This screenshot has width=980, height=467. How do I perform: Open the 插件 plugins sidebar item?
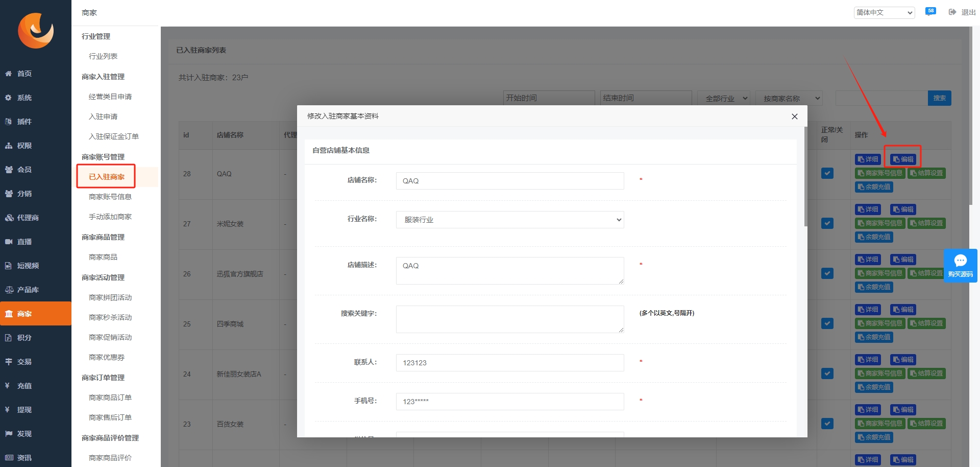[36, 122]
